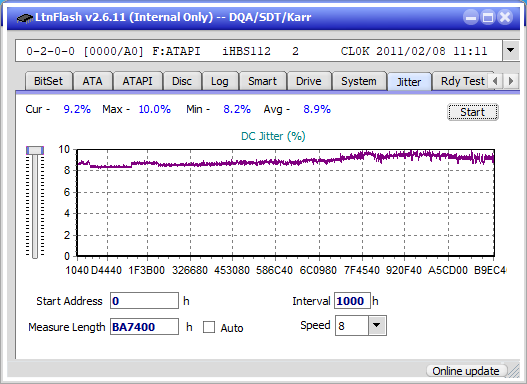Click the LtnFlash chip icon in title bar
Image resolution: width=527 pixels, height=384 pixels.
point(25,17)
